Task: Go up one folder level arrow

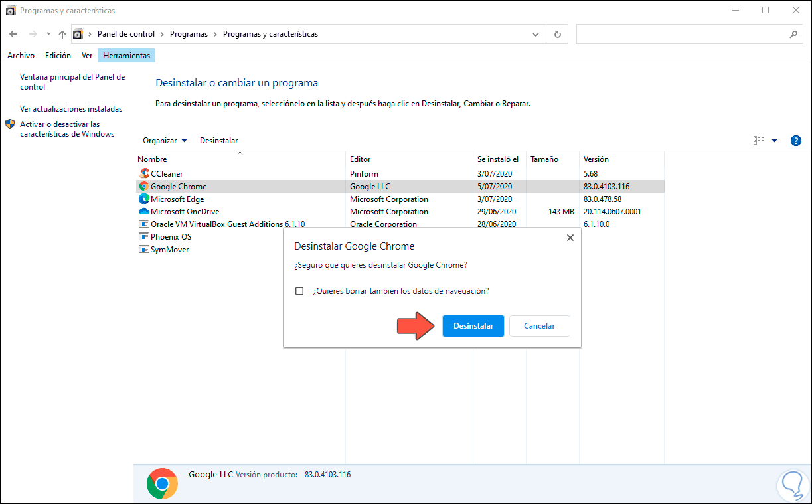Action: [62, 34]
